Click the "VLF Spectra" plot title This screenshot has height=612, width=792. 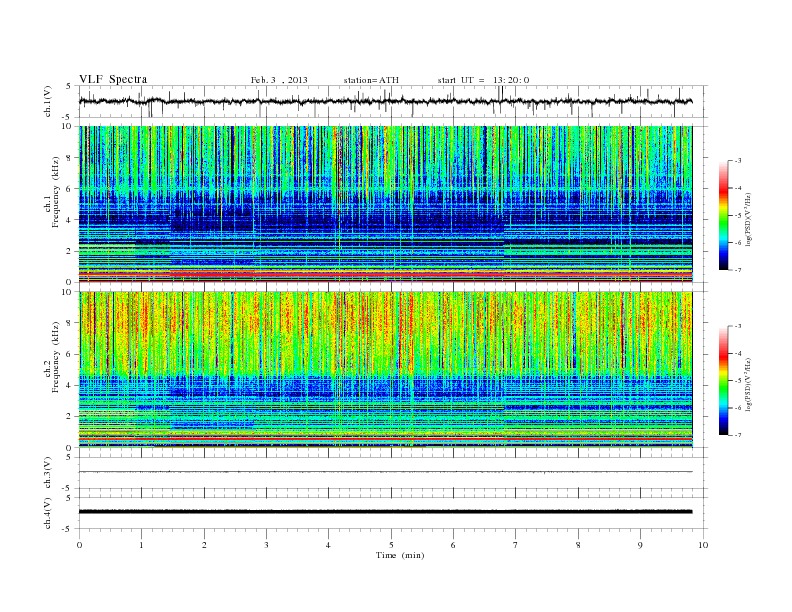[x=113, y=79]
